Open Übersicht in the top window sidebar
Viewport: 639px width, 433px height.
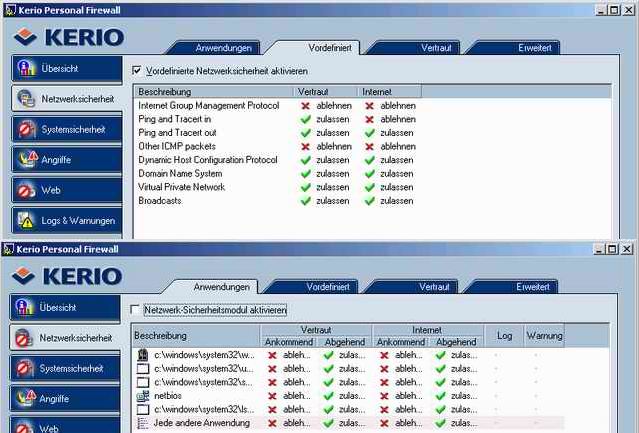(67, 68)
